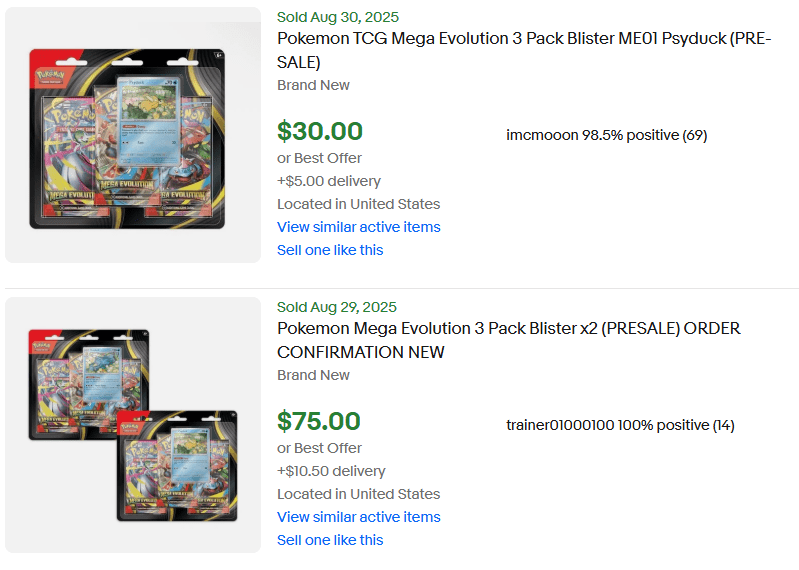This screenshot has width=799, height=570.
Task: Click the $75.00 sold price
Action: 319,421
